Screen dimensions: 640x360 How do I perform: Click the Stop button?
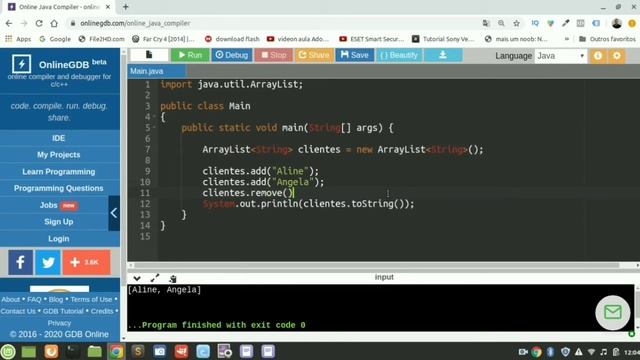(273, 55)
